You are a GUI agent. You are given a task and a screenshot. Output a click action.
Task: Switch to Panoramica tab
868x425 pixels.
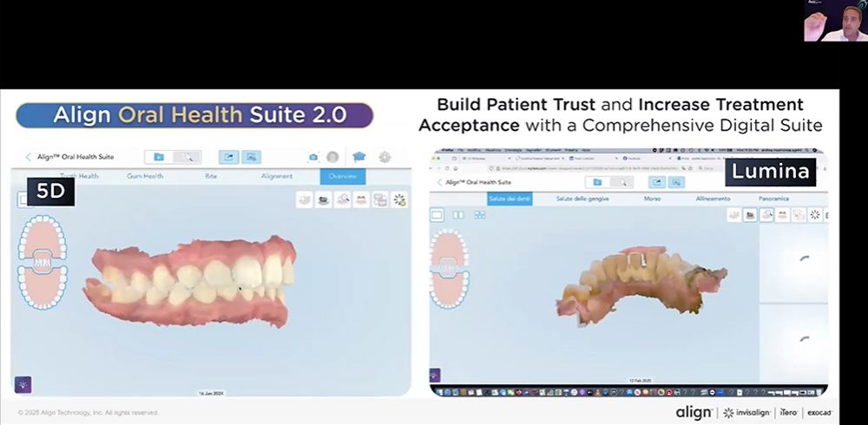coord(774,199)
